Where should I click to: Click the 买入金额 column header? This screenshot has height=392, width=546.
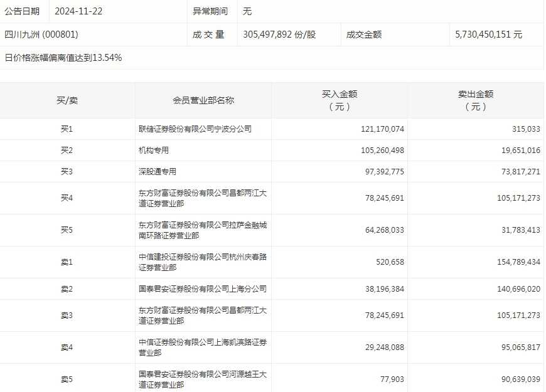point(340,100)
